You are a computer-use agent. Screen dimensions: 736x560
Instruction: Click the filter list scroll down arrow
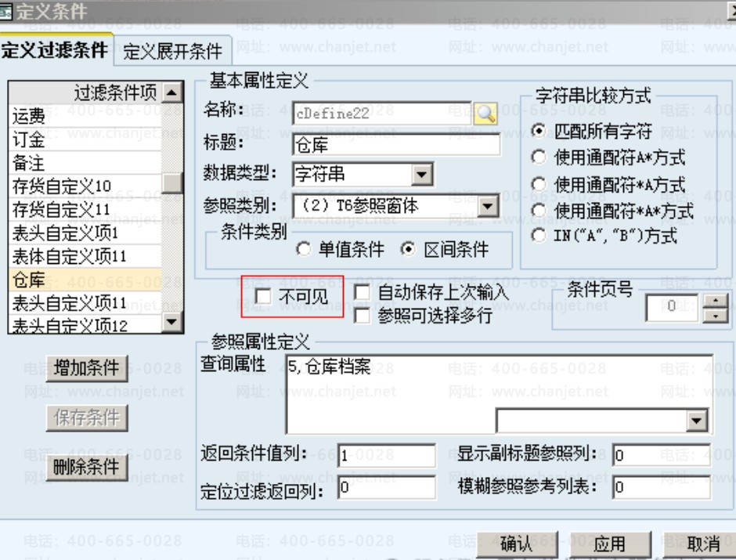click(171, 322)
